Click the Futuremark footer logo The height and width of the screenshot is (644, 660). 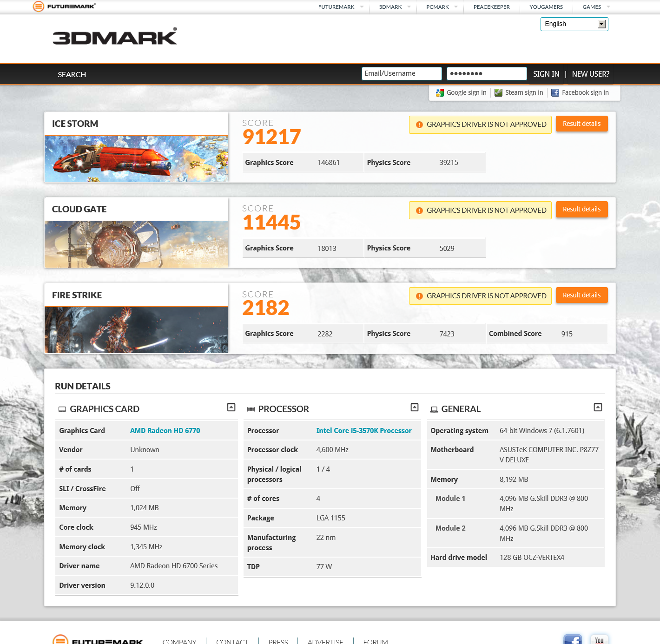tap(98, 639)
